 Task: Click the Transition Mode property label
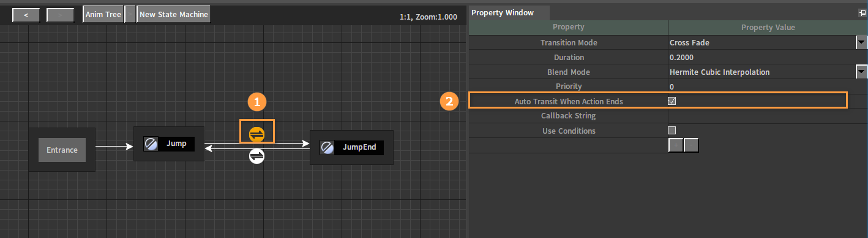tap(569, 43)
